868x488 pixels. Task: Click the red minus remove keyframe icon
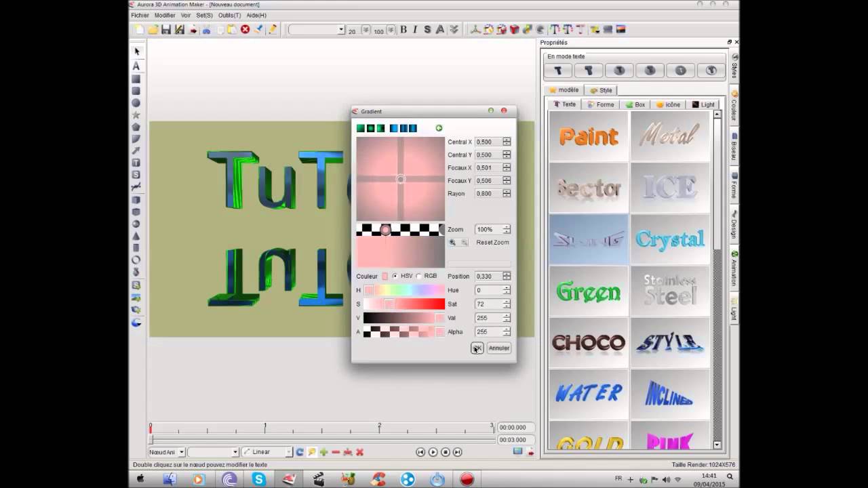coord(336,452)
